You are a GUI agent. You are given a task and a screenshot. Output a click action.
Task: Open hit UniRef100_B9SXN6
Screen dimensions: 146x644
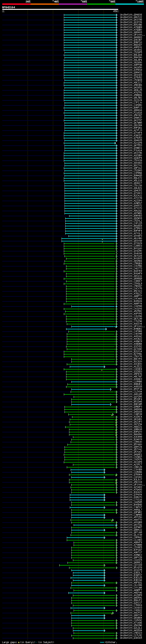(x=131, y=25)
